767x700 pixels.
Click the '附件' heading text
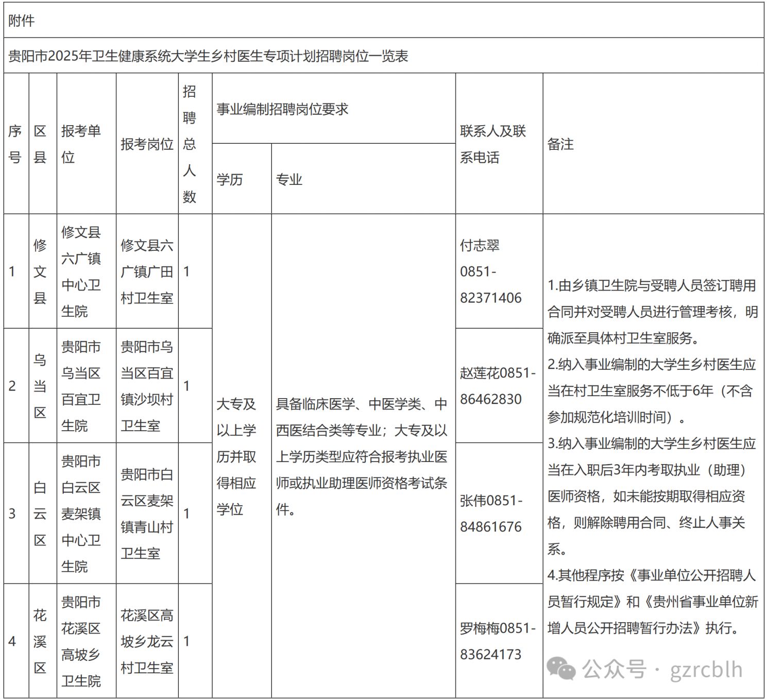22,21
